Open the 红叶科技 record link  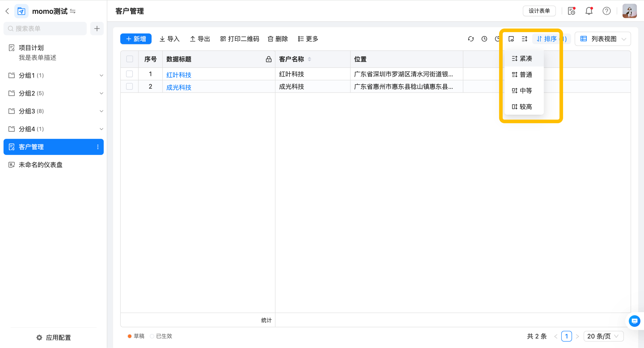pos(179,75)
